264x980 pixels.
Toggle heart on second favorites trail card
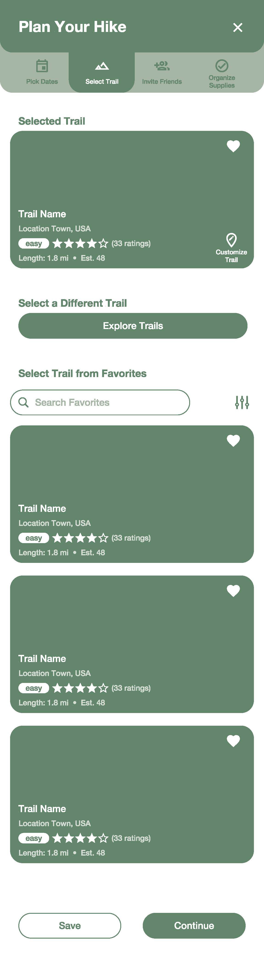click(x=233, y=590)
